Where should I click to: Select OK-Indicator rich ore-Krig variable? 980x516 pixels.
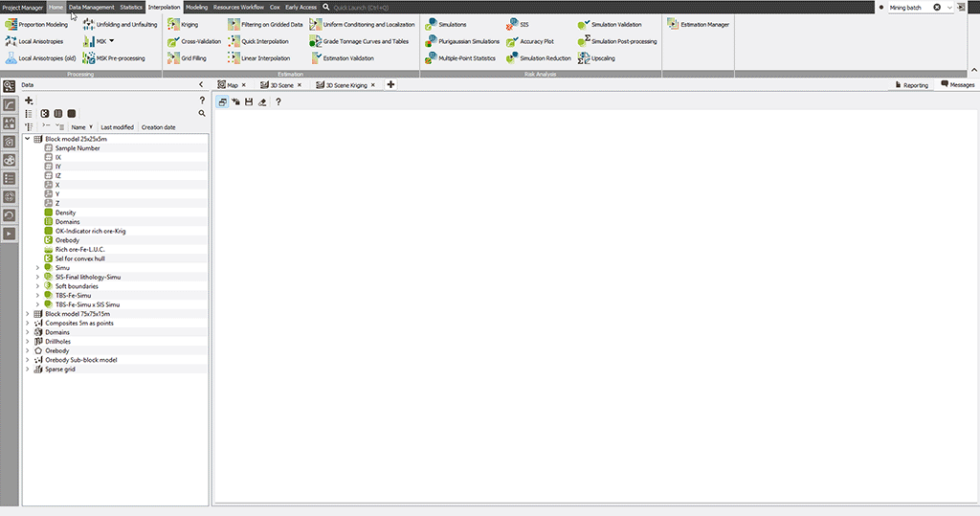point(90,231)
